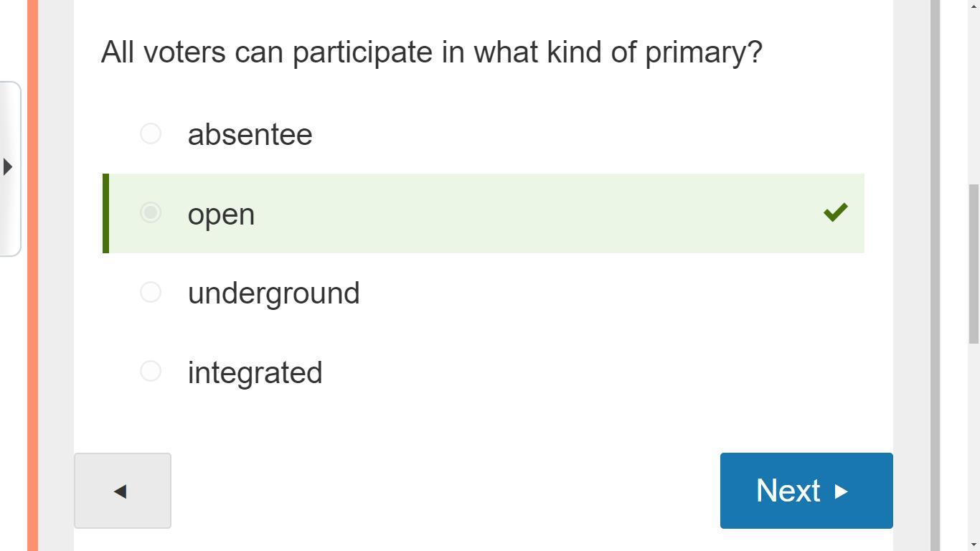Viewport: 980px width, 551px height.
Task: Click the left-pointing previous arrow icon
Action: click(x=121, y=491)
